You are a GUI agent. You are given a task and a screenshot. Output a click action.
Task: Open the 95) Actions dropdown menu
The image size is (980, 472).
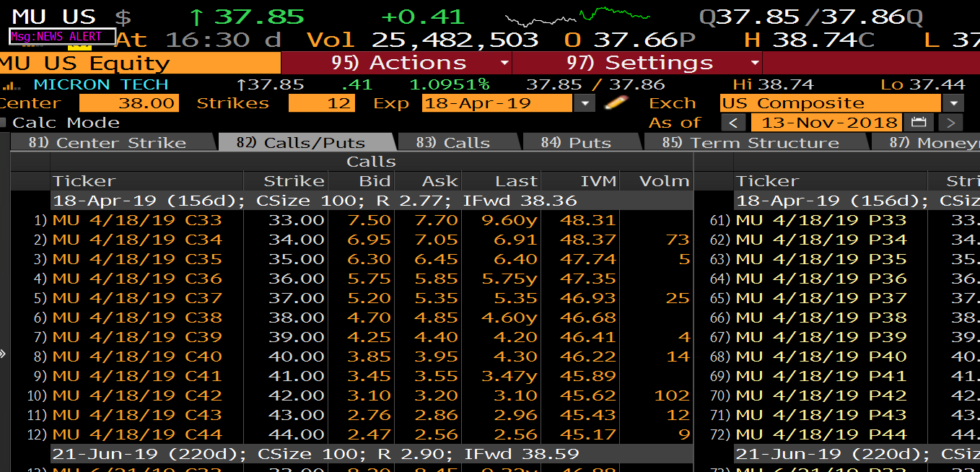pyautogui.click(x=395, y=63)
